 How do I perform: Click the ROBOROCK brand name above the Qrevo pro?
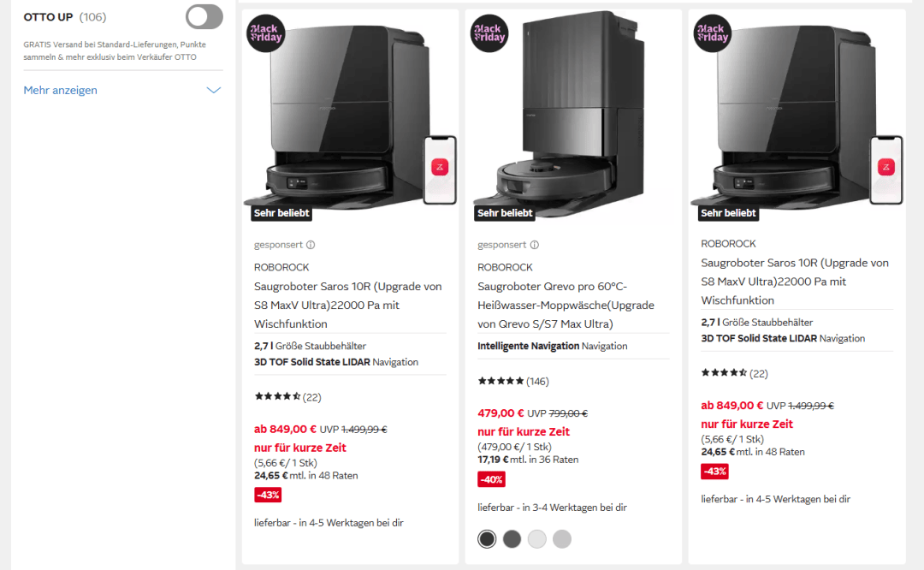pyautogui.click(x=505, y=267)
